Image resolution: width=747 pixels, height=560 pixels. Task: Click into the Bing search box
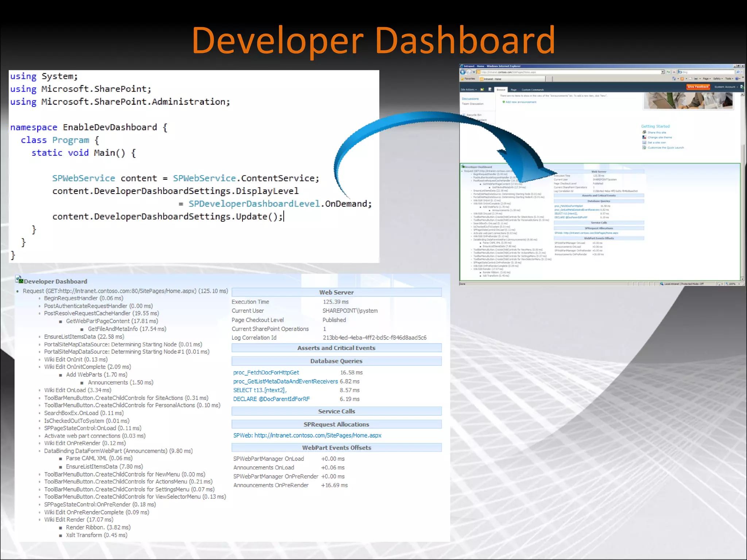tap(706, 72)
